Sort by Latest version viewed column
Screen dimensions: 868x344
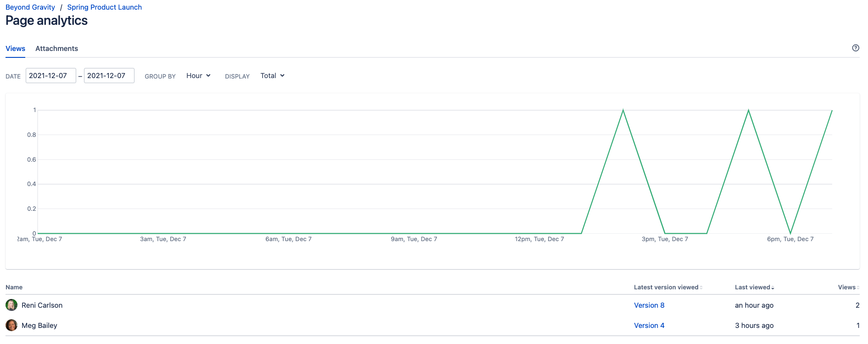(x=667, y=287)
